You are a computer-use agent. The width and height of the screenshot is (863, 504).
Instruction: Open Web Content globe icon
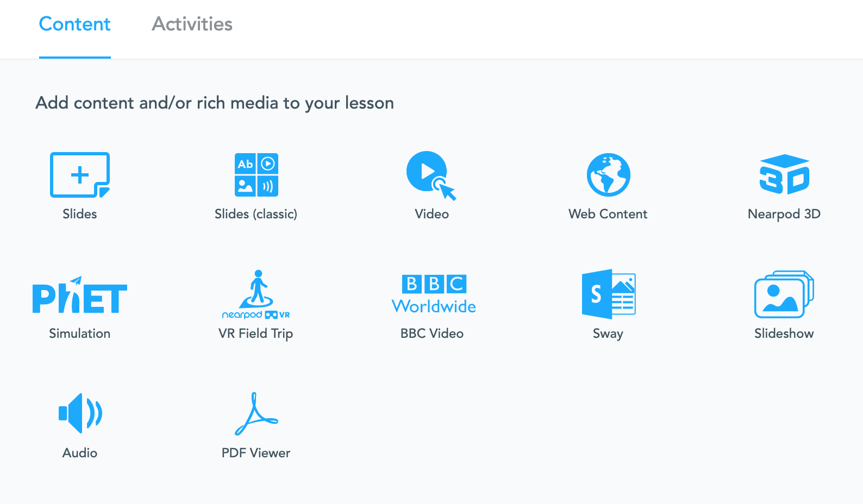(609, 175)
